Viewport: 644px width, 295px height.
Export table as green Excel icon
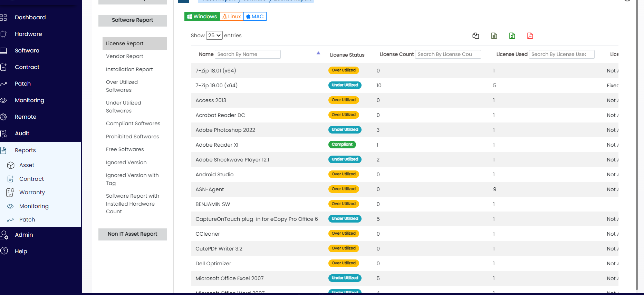click(512, 36)
